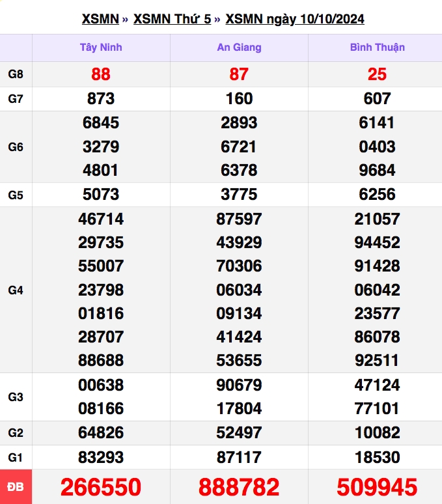Click G6 number 2893
The image size is (442, 504).
pyautogui.click(x=239, y=122)
